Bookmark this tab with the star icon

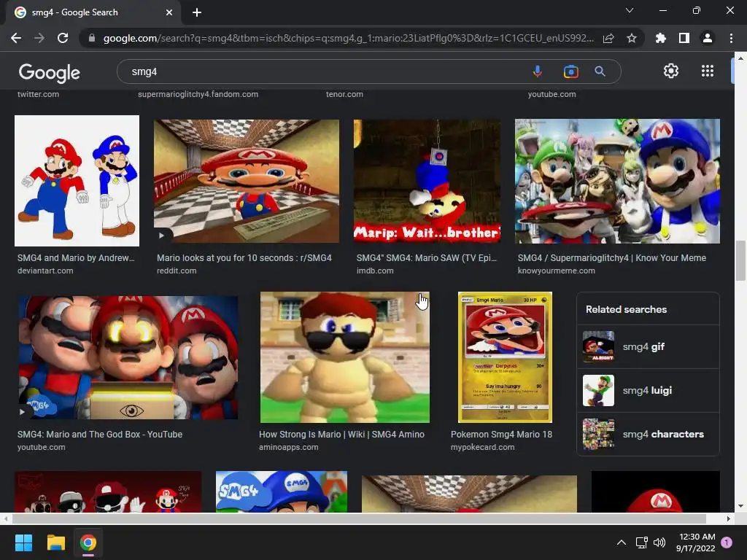tap(632, 38)
